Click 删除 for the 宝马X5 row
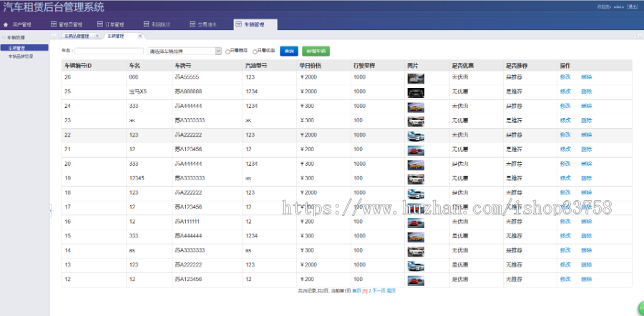This screenshot has width=644, height=316. pyautogui.click(x=587, y=92)
